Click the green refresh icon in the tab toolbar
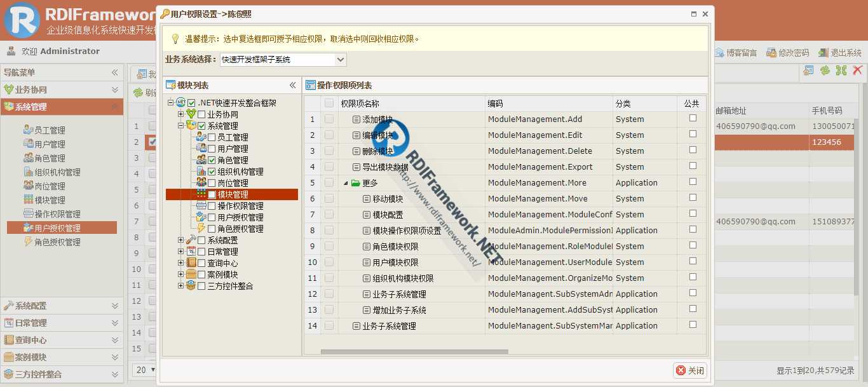This screenshot has height=387, width=868. coord(825,71)
